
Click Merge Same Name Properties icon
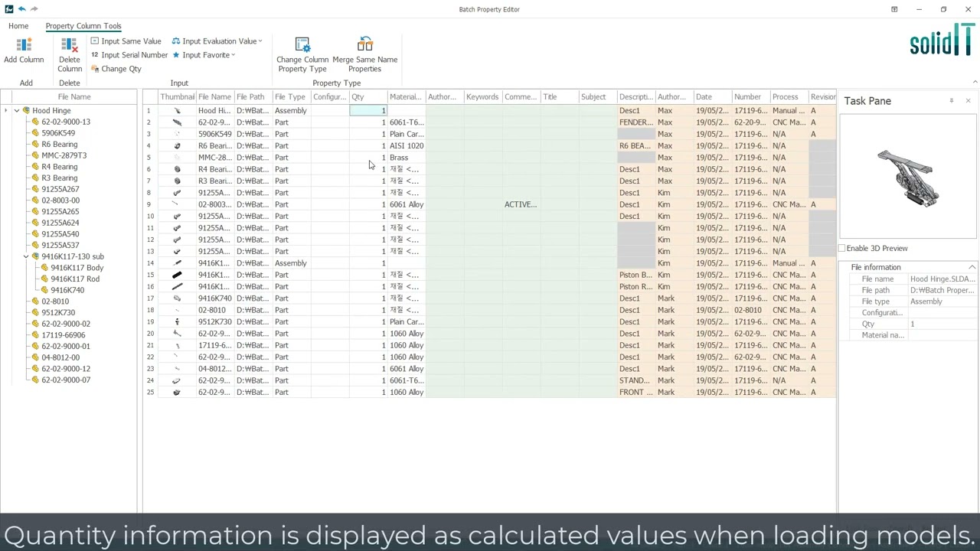(x=365, y=45)
